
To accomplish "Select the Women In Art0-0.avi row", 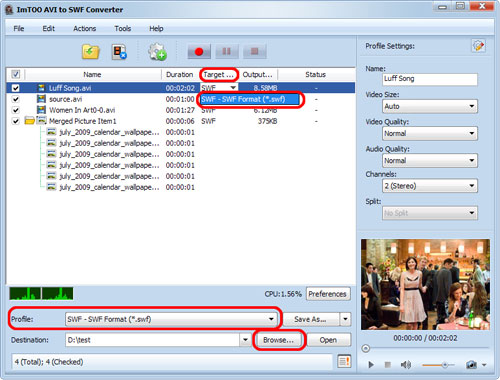I will (180, 110).
